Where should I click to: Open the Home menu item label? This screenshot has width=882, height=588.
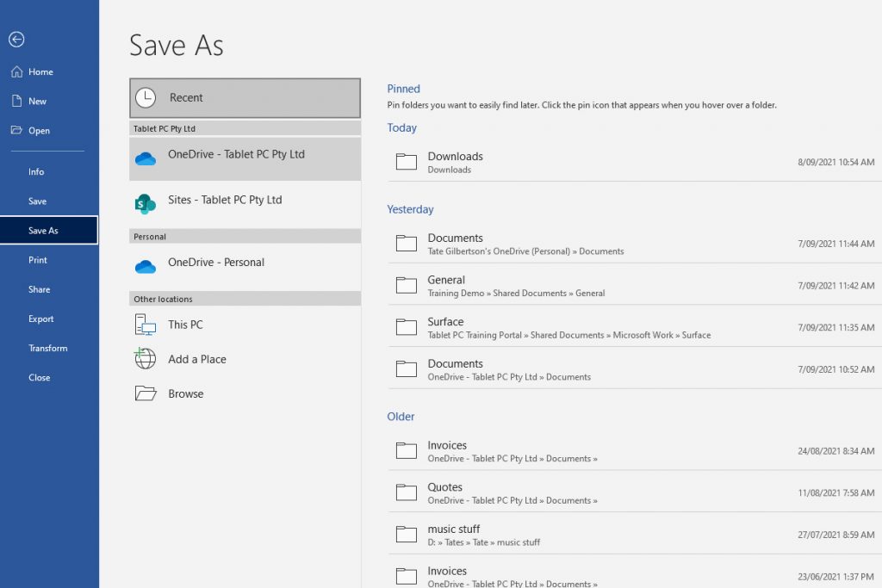41,72
